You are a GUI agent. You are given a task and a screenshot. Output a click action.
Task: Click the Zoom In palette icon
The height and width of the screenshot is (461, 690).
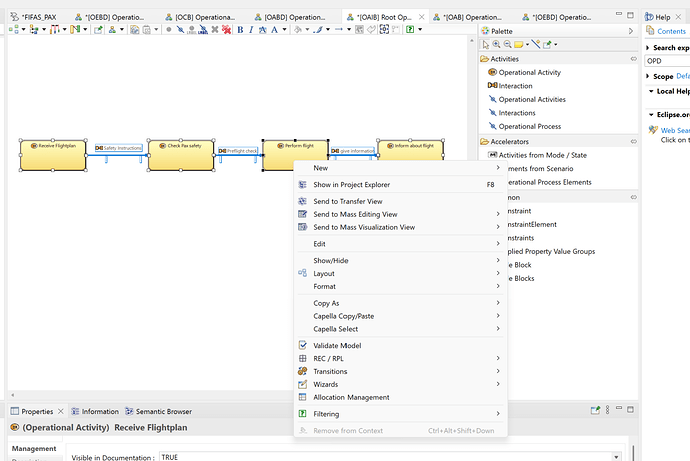tap(497, 45)
